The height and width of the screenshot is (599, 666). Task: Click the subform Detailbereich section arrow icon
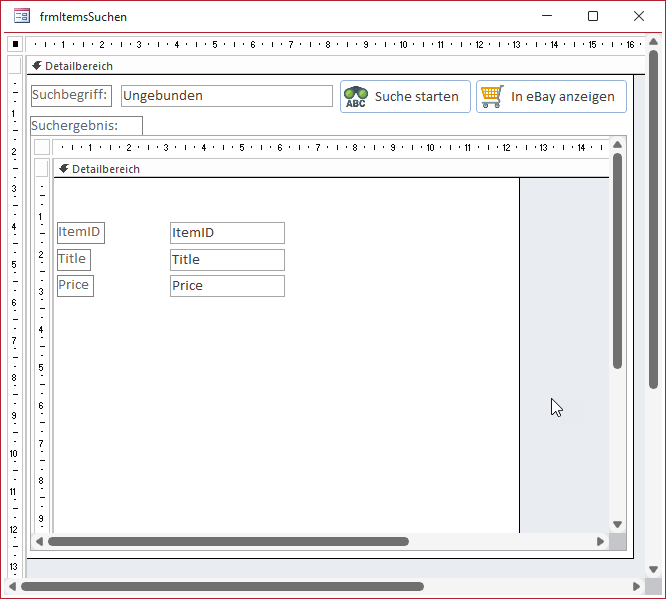coord(63,169)
